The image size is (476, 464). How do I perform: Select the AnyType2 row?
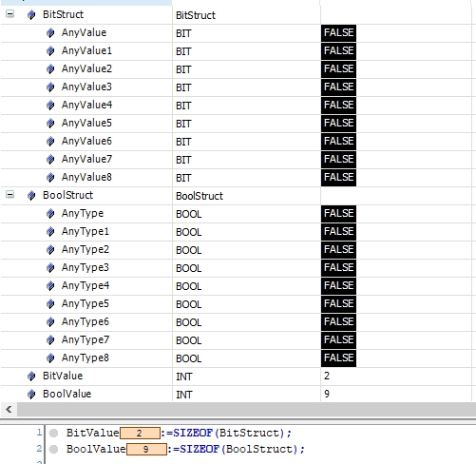(x=236, y=250)
